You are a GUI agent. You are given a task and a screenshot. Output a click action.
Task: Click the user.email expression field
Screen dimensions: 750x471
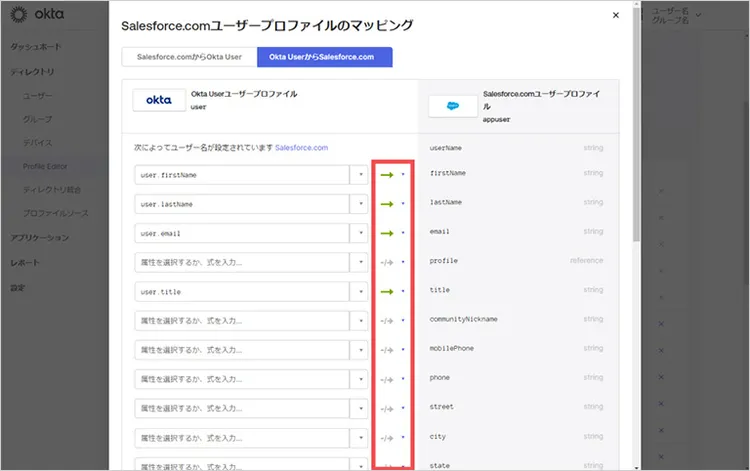pyautogui.click(x=242, y=233)
